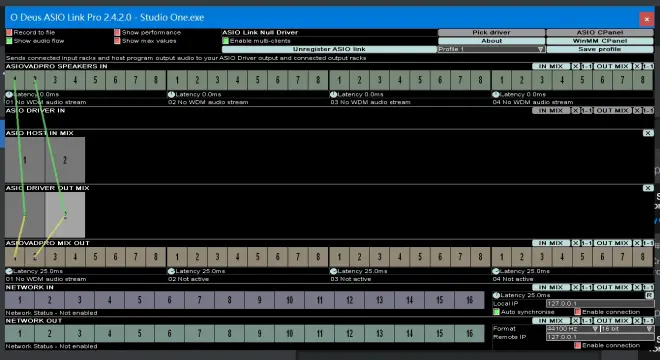Screen dimensions: 660x360
Task: Click the Local IP input field
Action: pyautogui.click(x=600, y=304)
